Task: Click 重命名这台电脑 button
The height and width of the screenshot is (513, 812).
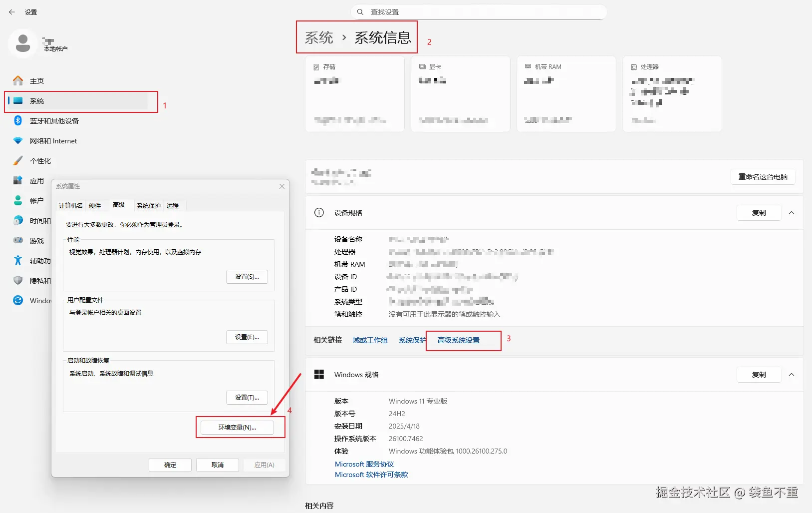Action: pos(763,177)
